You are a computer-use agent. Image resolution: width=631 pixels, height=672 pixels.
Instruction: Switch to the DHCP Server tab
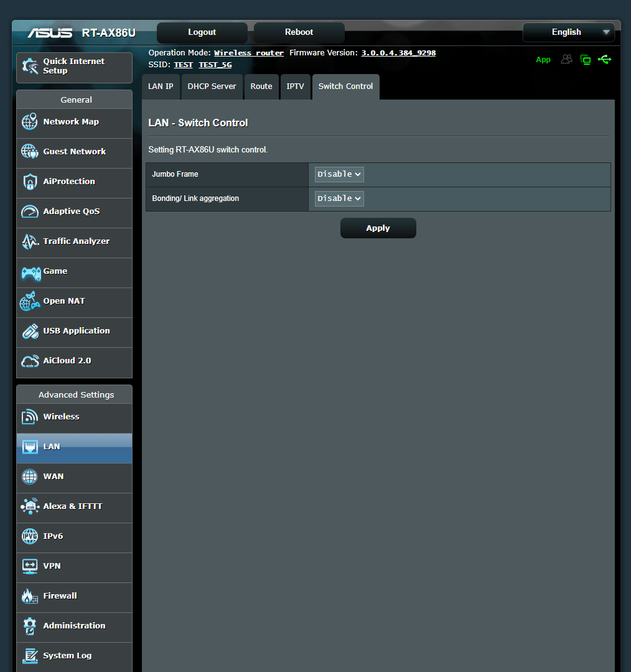coord(212,86)
